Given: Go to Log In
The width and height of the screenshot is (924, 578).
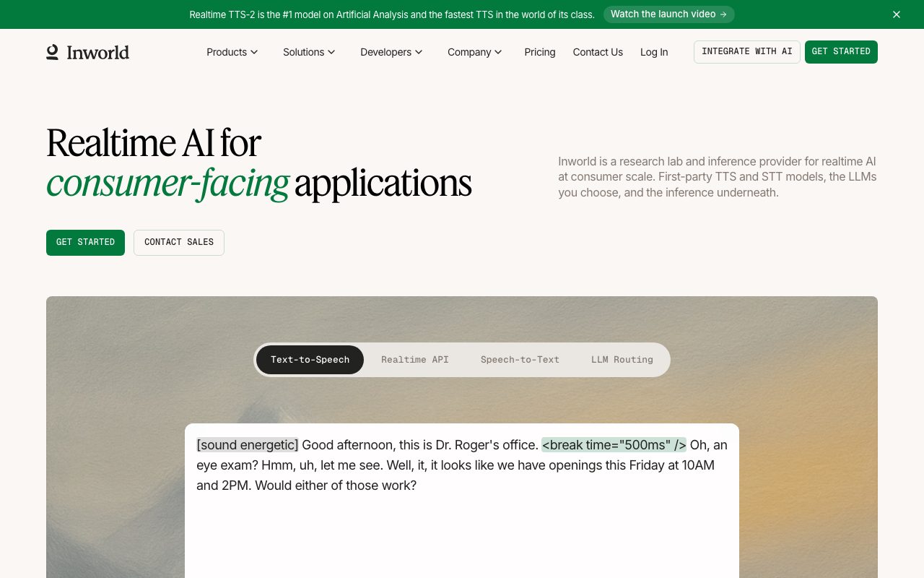Looking at the screenshot, I should pos(654,52).
